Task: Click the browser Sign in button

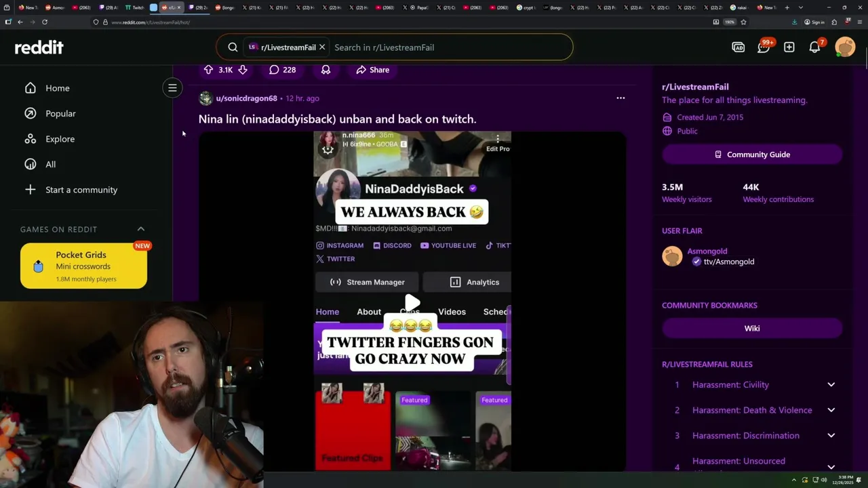Action: tap(814, 22)
